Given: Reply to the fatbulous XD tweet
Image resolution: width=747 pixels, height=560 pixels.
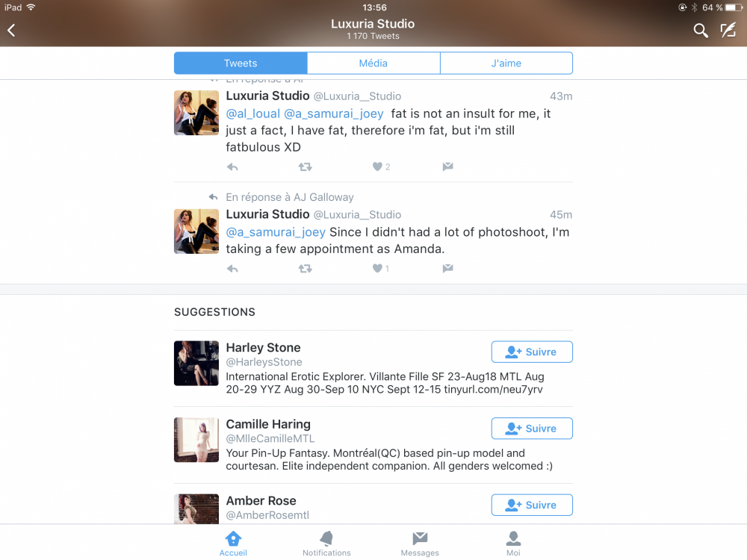Looking at the screenshot, I should (232, 167).
